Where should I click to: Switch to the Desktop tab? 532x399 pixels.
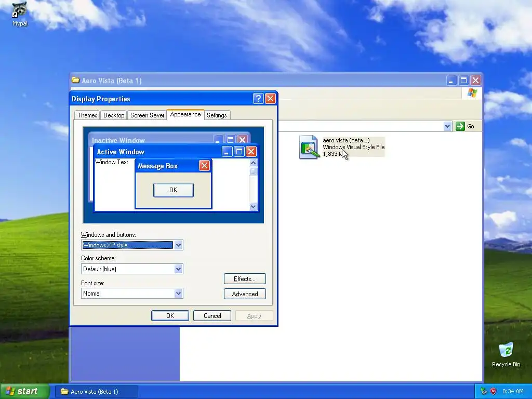pos(114,115)
